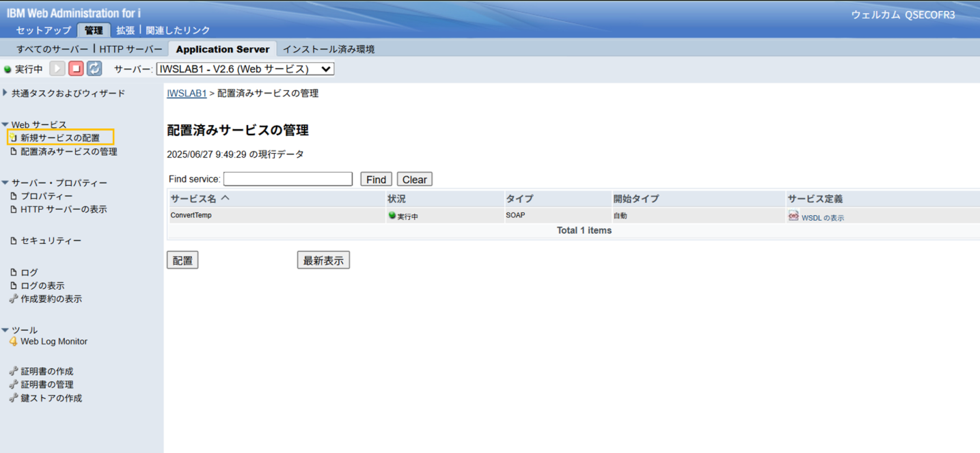Click the page icon beside ログ
The height and width of the screenshot is (453, 980).
14,272
